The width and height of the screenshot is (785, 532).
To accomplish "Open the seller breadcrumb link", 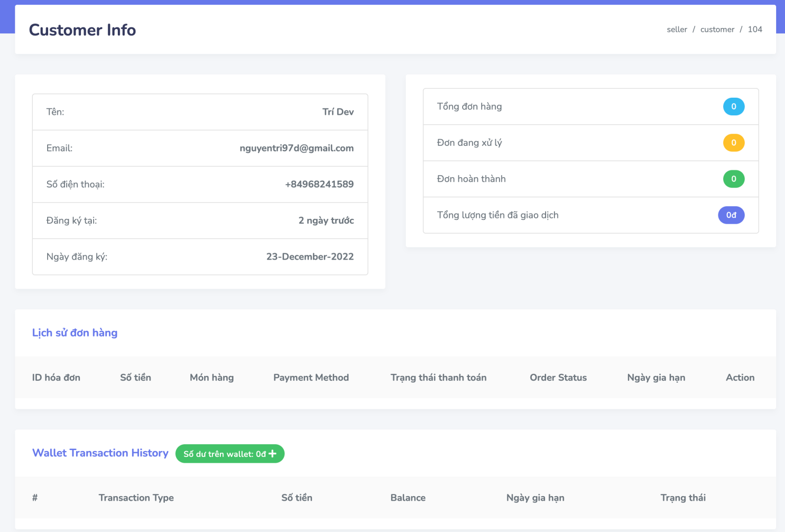I will click(x=677, y=29).
